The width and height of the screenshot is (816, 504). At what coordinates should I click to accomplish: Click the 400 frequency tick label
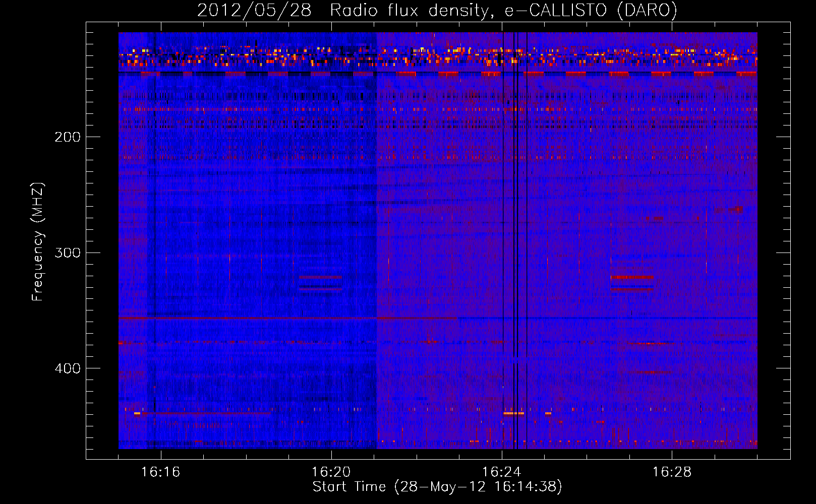68,368
